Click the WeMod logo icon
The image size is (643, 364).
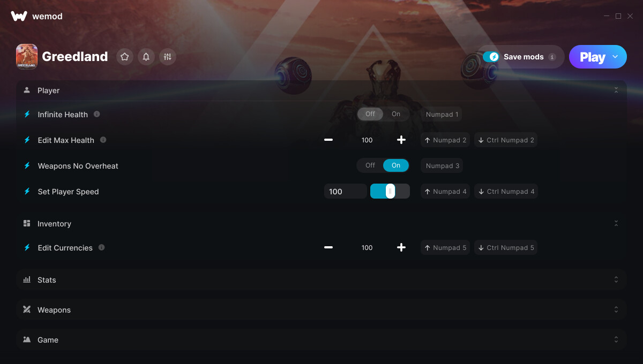tap(19, 16)
